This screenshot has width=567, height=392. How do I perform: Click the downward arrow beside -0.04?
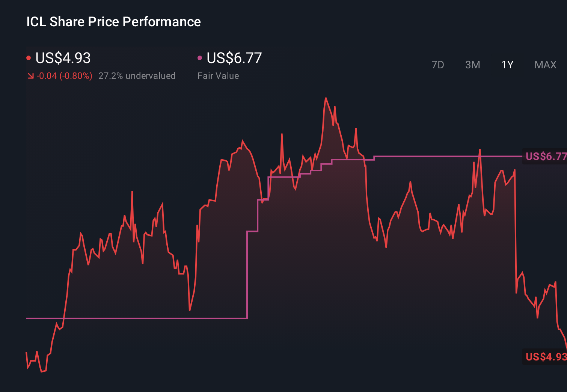(x=31, y=75)
